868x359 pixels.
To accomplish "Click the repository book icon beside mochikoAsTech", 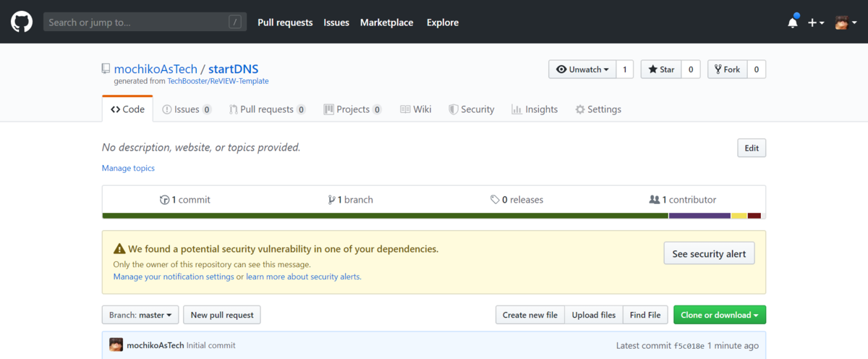I will [106, 69].
